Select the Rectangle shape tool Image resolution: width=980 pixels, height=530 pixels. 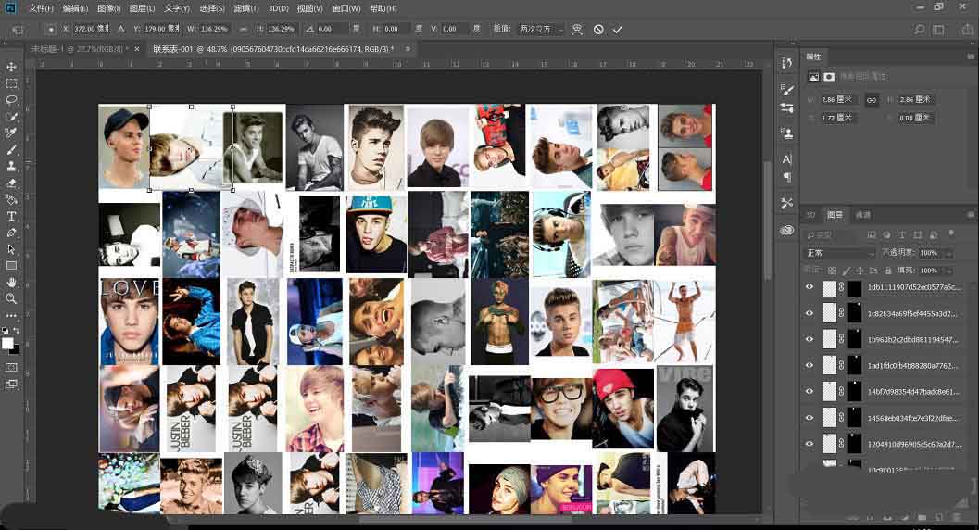[11, 266]
